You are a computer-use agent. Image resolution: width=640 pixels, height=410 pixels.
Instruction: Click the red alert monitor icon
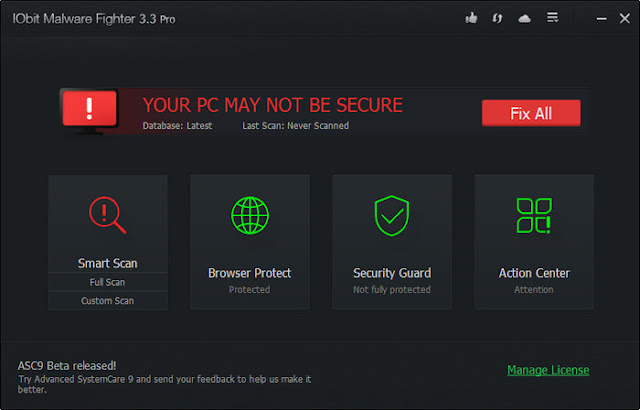(x=89, y=111)
